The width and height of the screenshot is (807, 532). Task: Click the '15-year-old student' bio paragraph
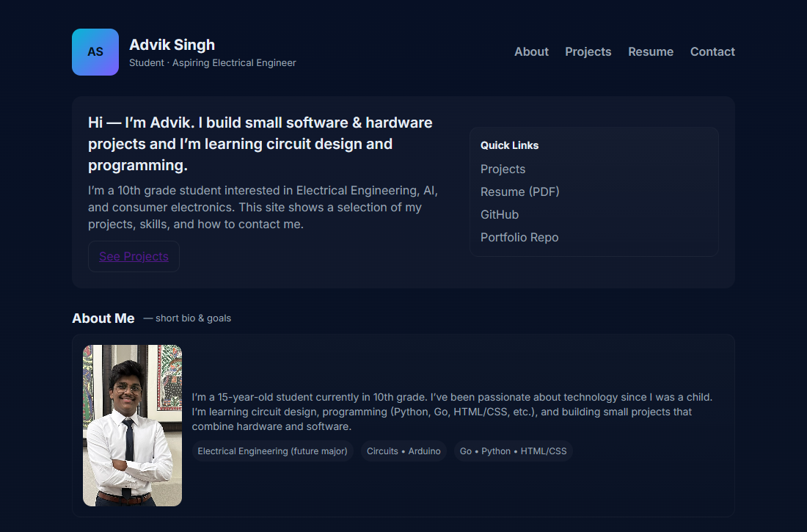tap(452, 412)
